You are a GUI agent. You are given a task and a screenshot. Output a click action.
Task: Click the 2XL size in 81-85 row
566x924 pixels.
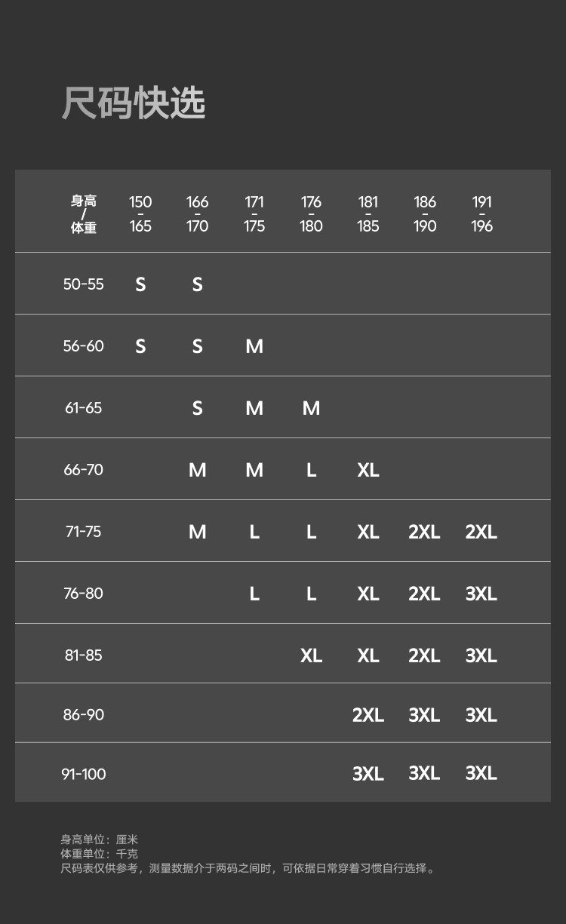pos(425,655)
